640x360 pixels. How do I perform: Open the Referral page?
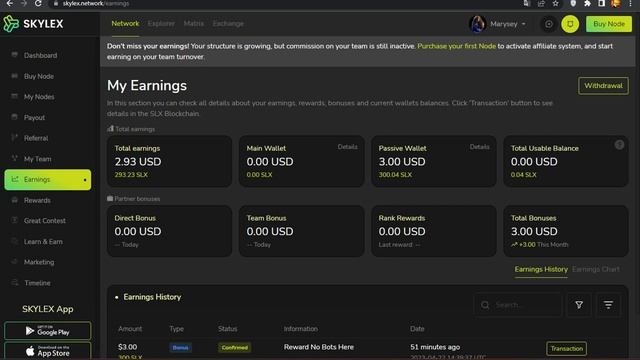[36, 138]
